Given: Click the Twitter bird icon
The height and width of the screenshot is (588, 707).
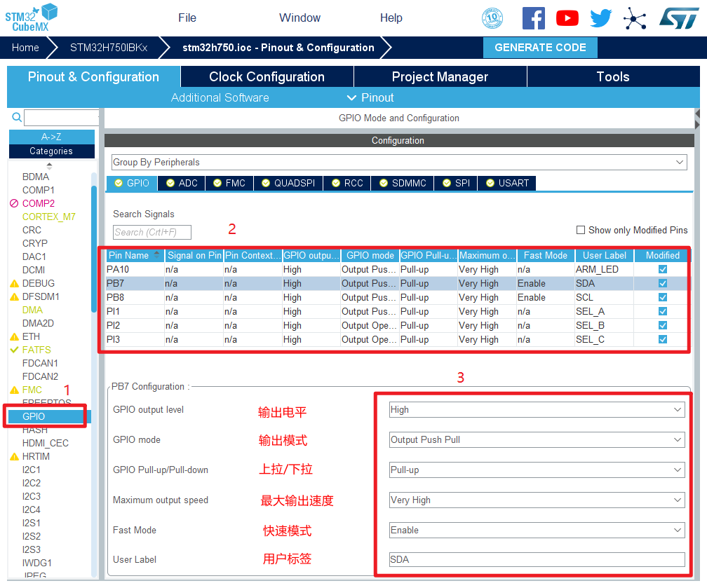Looking at the screenshot, I should point(600,18).
